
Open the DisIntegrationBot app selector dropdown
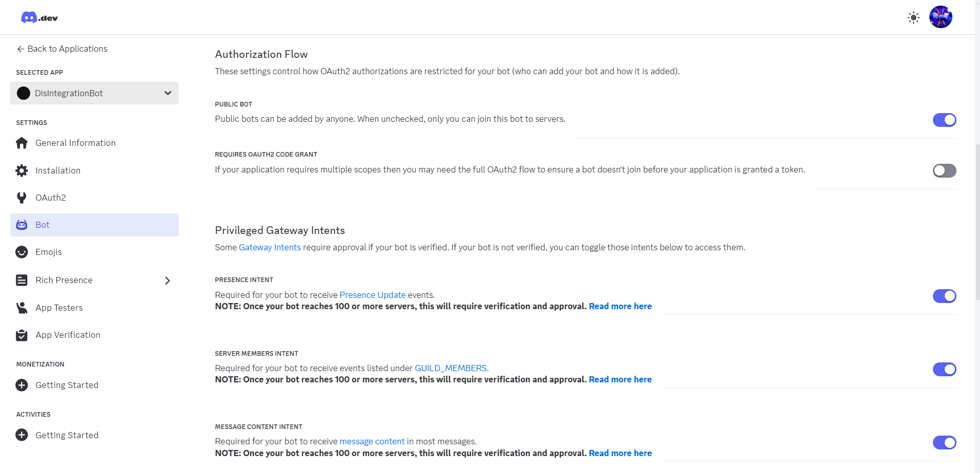pos(94,93)
